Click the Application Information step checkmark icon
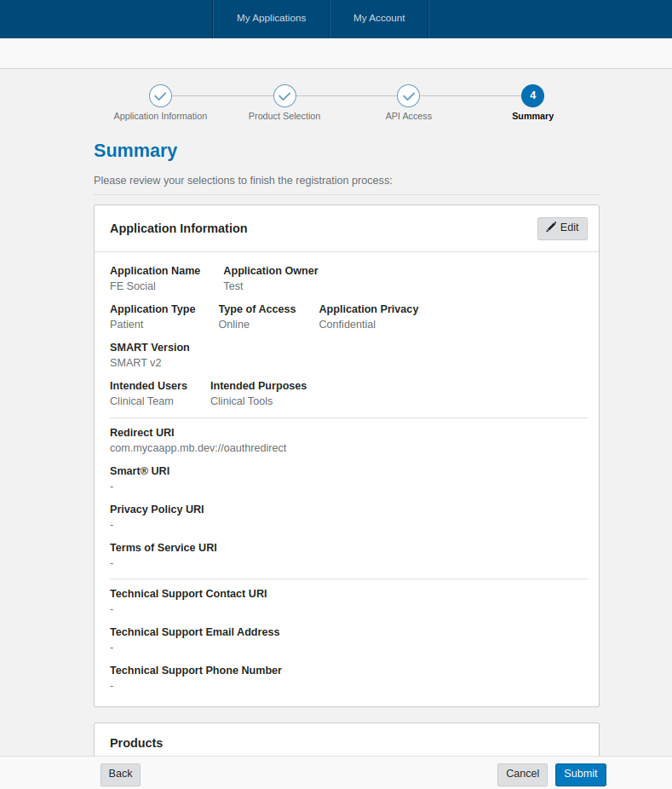The width and height of the screenshot is (672, 789). (x=160, y=95)
